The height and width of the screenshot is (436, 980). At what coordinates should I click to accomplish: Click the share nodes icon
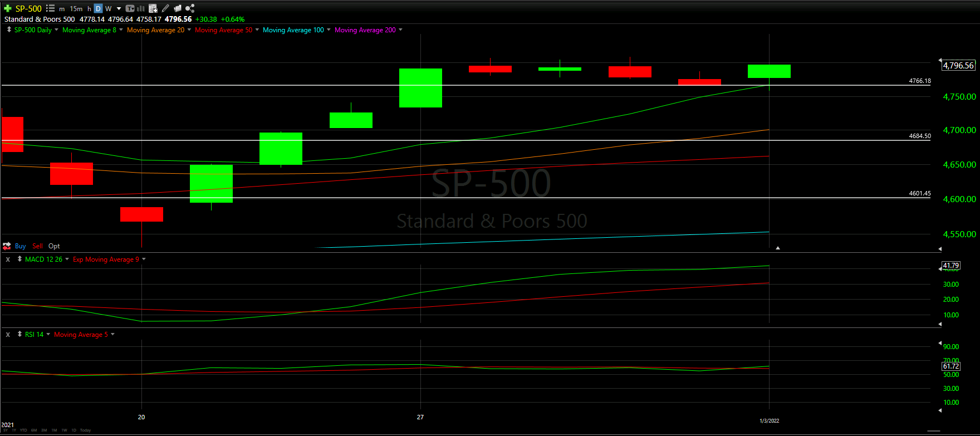click(190, 8)
